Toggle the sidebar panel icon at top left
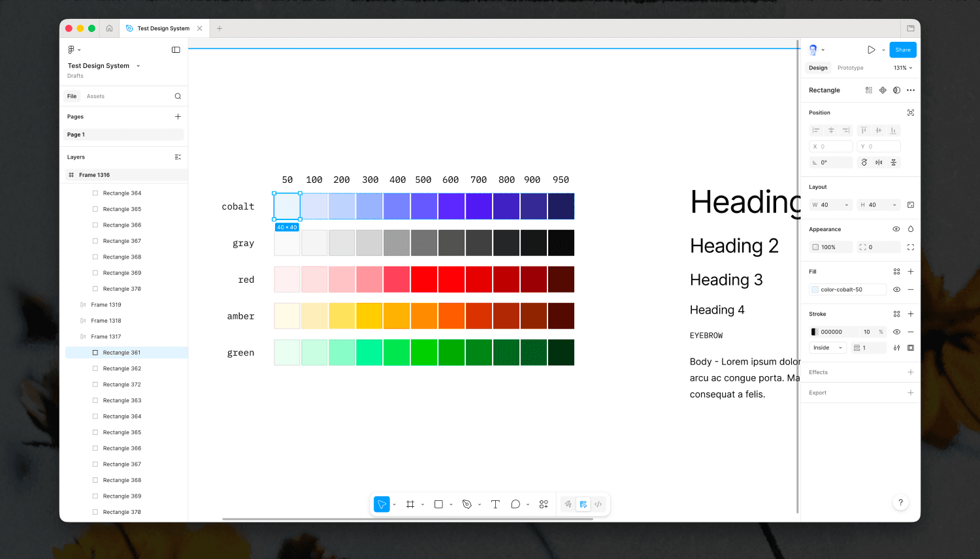This screenshot has width=980, height=559. 176,50
